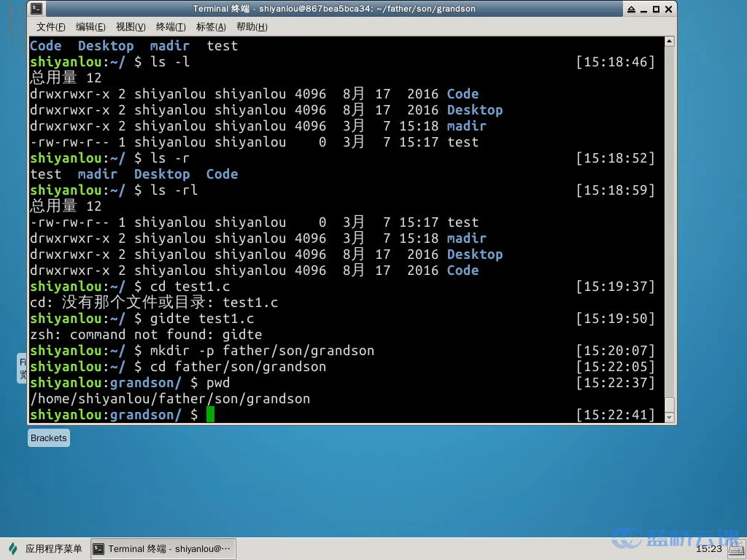The image size is (747, 560).
Task: Click the partially hidden desktop icon left of terminal
Action: 22,368
